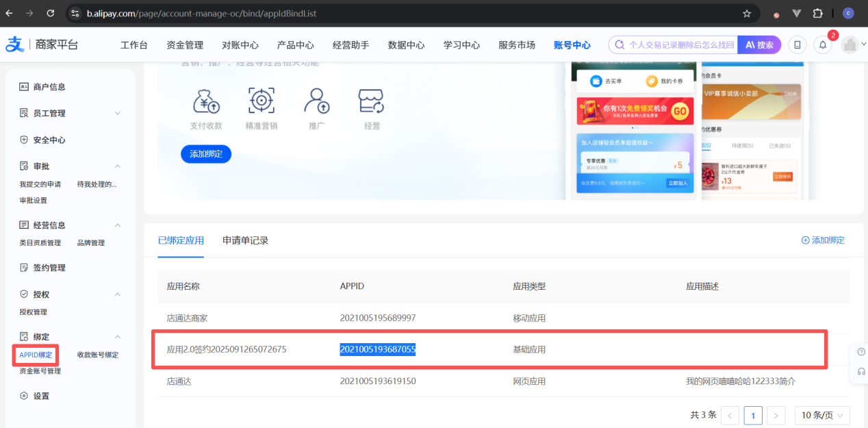Image resolution: width=868 pixels, height=428 pixels.
Task: Open the notification bell icon
Action: [x=822, y=45]
